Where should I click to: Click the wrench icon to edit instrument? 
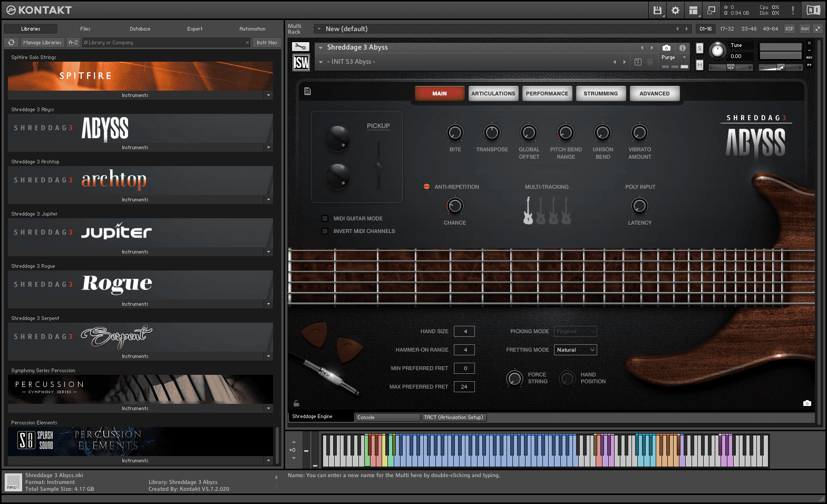pyautogui.click(x=300, y=47)
